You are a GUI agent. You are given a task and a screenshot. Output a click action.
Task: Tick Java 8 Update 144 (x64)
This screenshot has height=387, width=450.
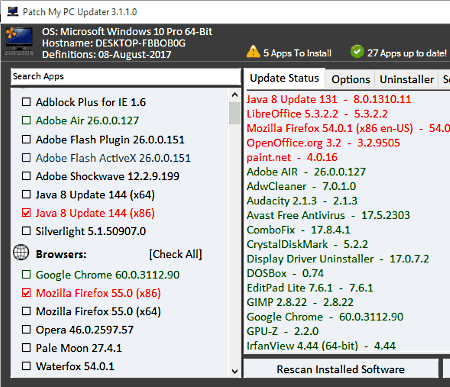[x=26, y=194]
